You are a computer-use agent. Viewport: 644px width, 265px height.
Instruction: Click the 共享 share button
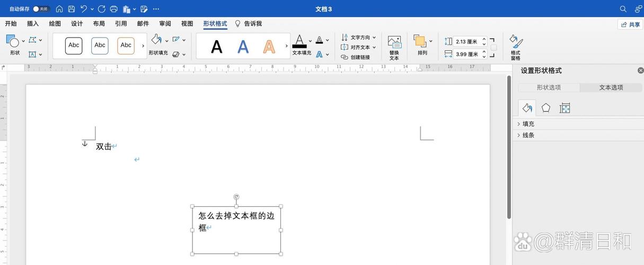(630, 25)
